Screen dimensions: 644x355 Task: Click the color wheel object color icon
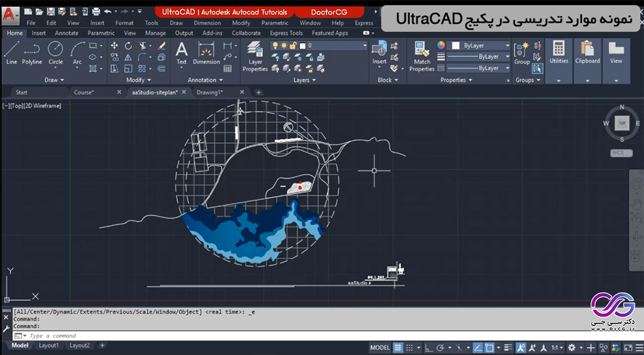[x=440, y=45]
